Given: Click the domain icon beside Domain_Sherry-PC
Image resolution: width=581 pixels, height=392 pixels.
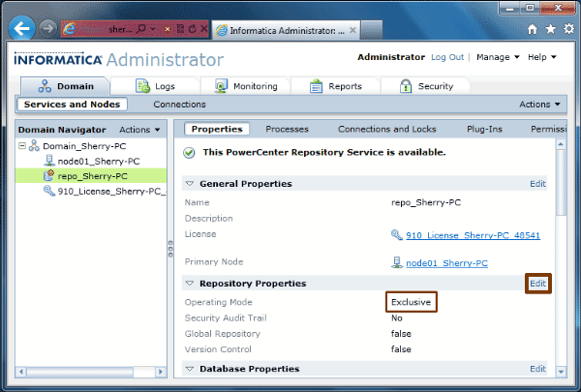Looking at the screenshot, I should [x=34, y=145].
